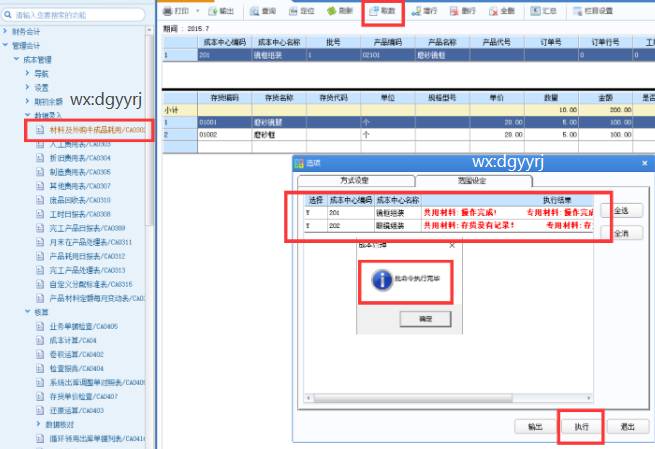Viewport: 655px width, 449px height.
Task: Click the 成本中心编码 header in the main table
Action: (x=224, y=42)
